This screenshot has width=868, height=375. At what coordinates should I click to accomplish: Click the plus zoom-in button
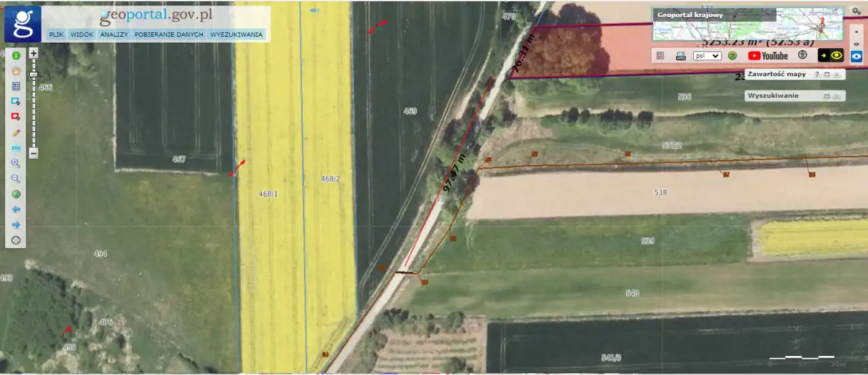(33, 52)
